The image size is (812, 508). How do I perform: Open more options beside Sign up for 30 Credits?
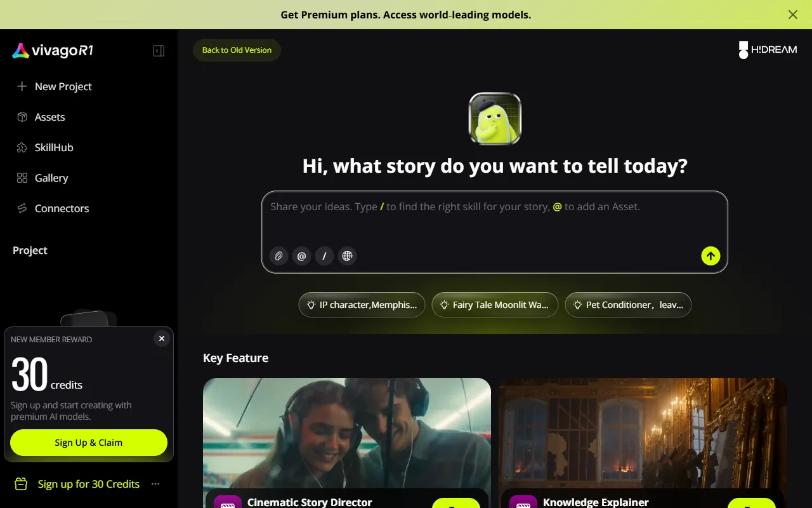pos(155,484)
